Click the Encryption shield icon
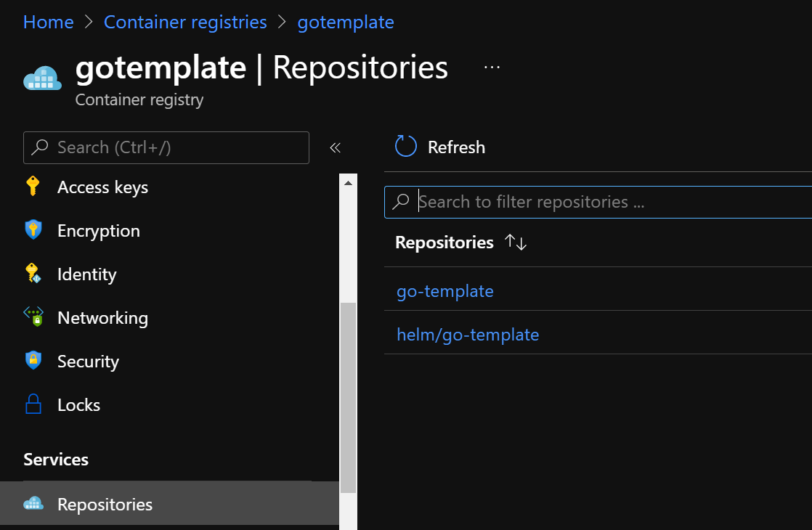The width and height of the screenshot is (812, 530). pyautogui.click(x=33, y=231)
